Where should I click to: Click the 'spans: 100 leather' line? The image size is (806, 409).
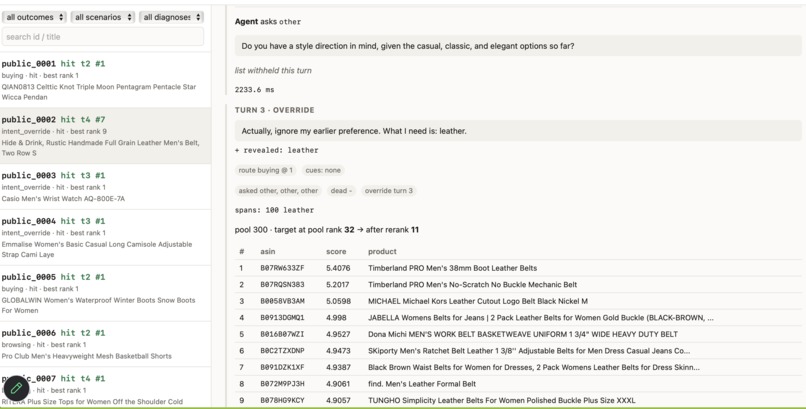[x=274, y=210]
